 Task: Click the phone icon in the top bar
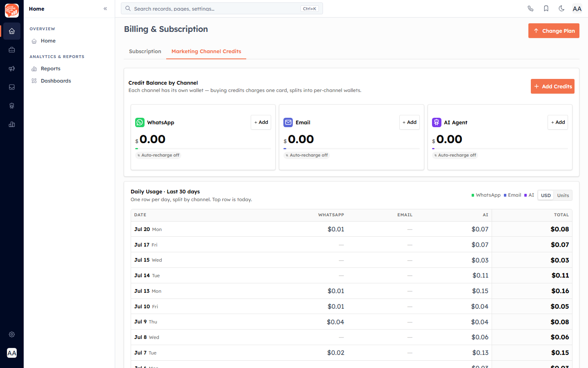point(530,9)
